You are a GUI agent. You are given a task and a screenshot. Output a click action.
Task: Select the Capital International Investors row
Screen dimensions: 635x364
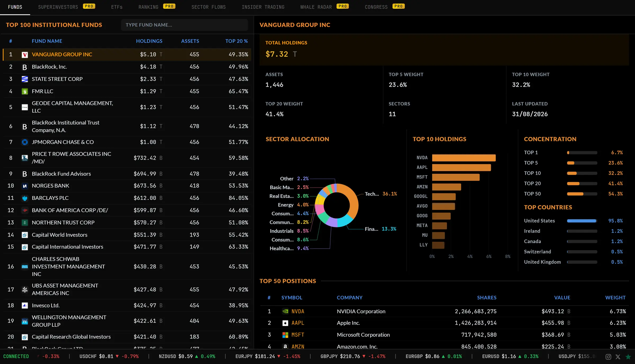pos(127,247)
